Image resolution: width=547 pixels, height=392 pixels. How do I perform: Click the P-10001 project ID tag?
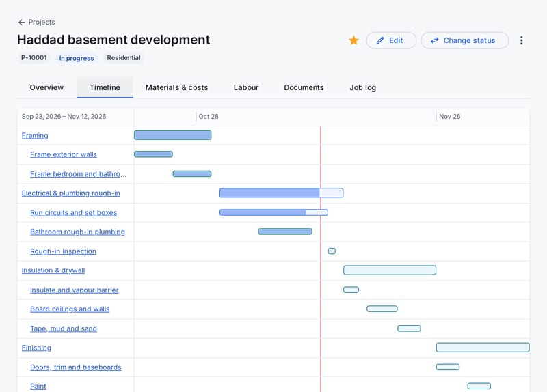[x=34, y=58]
